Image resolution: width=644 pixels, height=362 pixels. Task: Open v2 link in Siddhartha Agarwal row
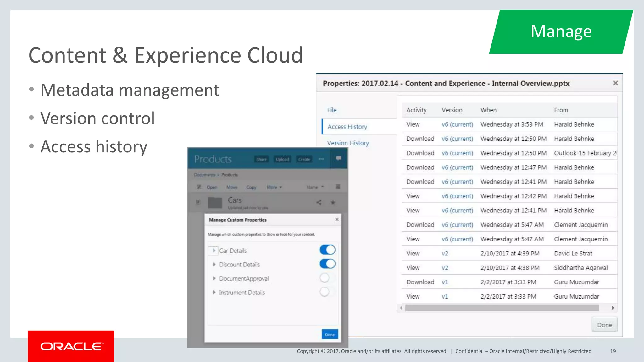445,268
